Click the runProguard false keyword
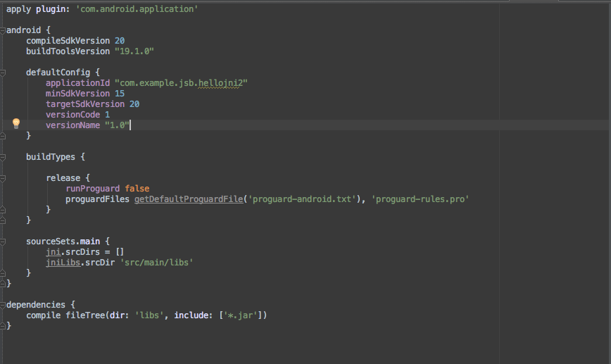Viewport: 611px width, 364px height. click(137, 189)
